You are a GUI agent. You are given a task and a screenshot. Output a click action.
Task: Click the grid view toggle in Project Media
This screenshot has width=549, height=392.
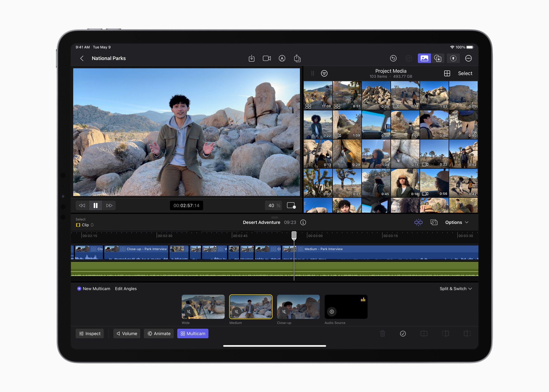[x=446, y=73]
